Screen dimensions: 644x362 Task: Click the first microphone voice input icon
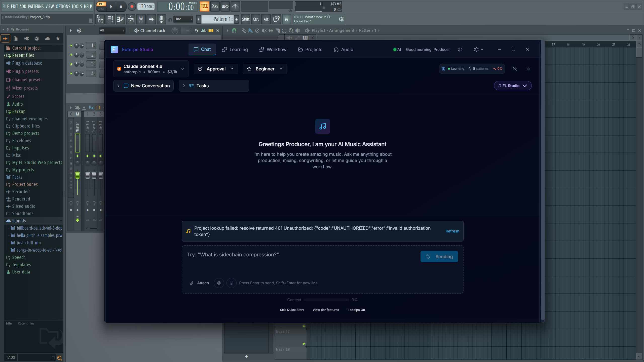tap(219, 283)
